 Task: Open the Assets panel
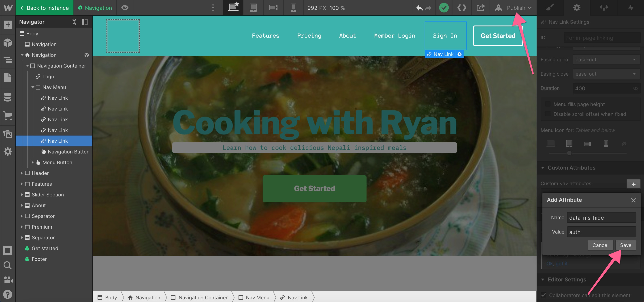click(x=8, y=134)
